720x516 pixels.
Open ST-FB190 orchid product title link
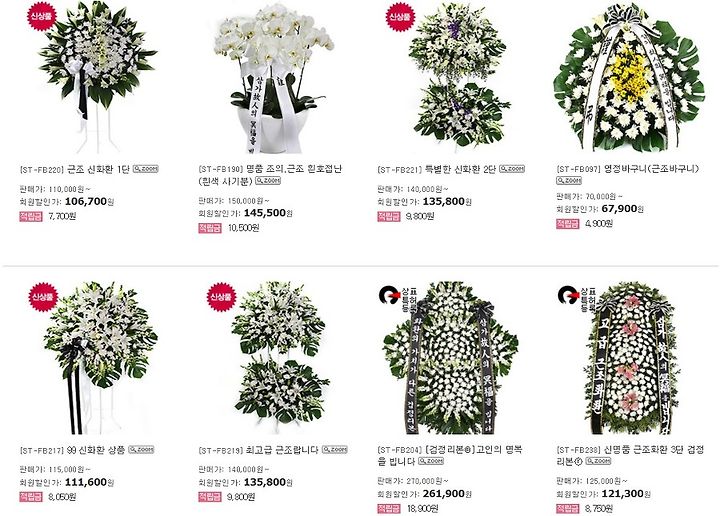[x=270, y=175]
